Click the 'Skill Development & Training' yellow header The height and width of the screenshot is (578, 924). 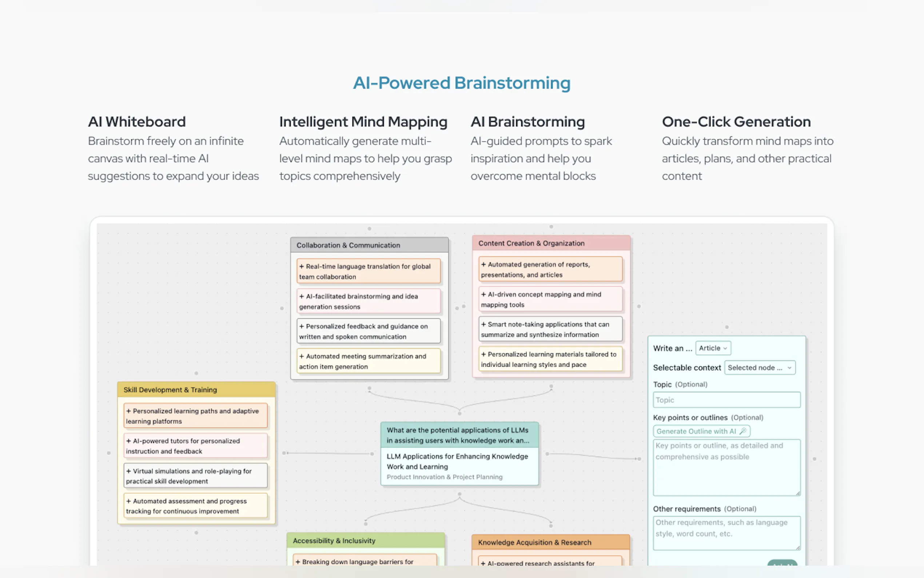click(196, 390)
